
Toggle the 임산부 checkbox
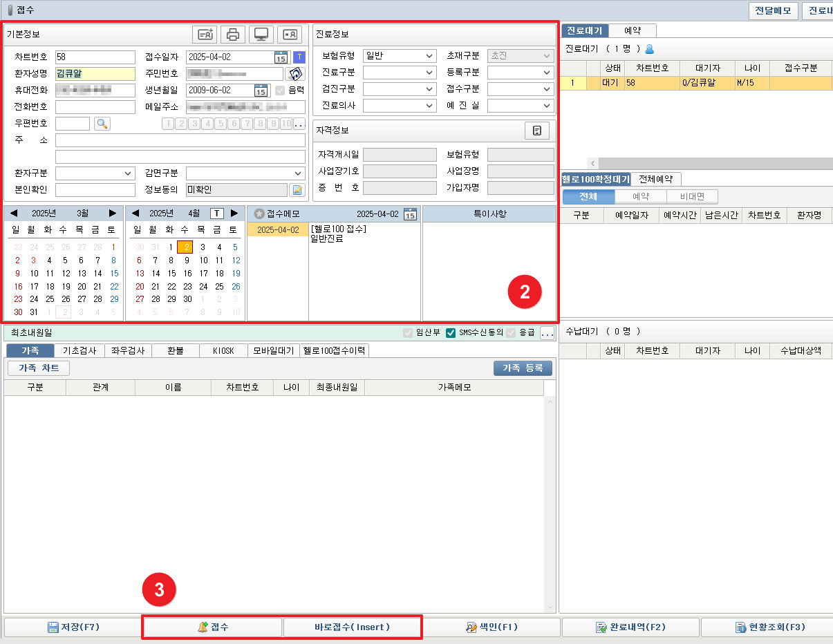pos(408,333)
